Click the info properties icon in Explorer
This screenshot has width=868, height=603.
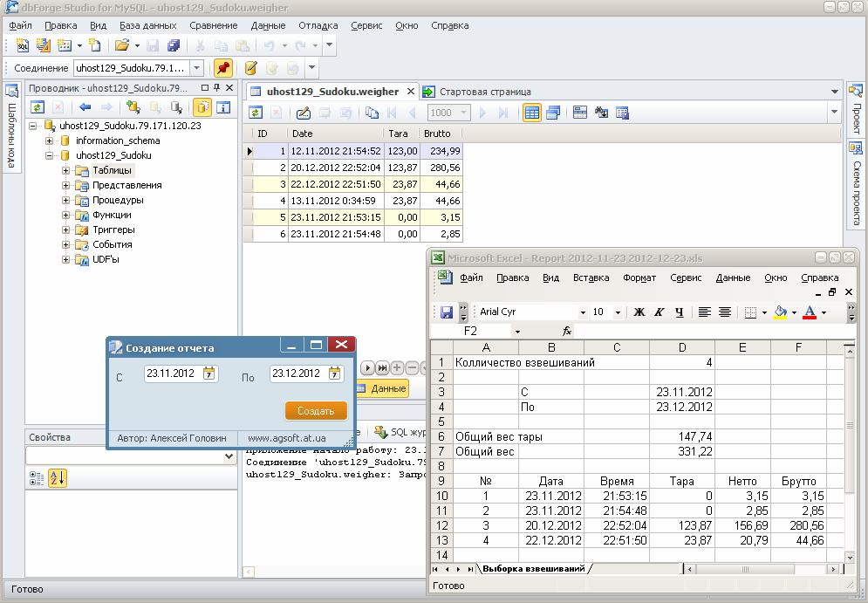tap(223, 107)
